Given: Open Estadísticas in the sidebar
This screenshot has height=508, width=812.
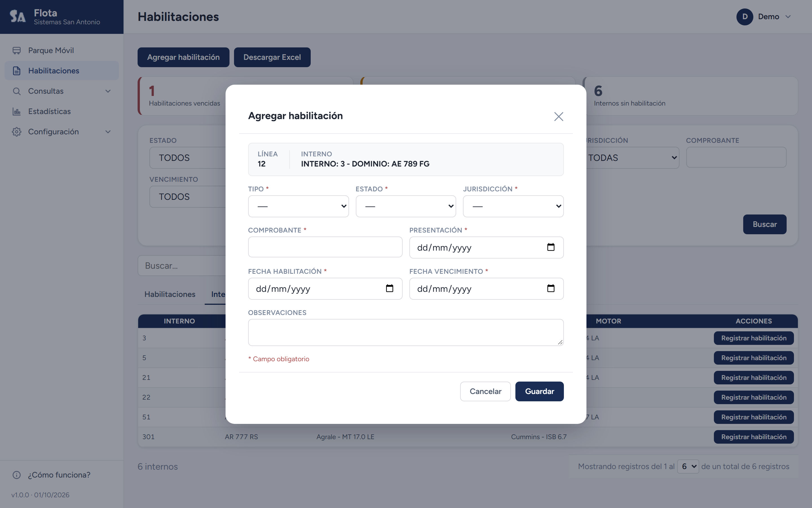Looking at the screenshot, I should [62, 111].
